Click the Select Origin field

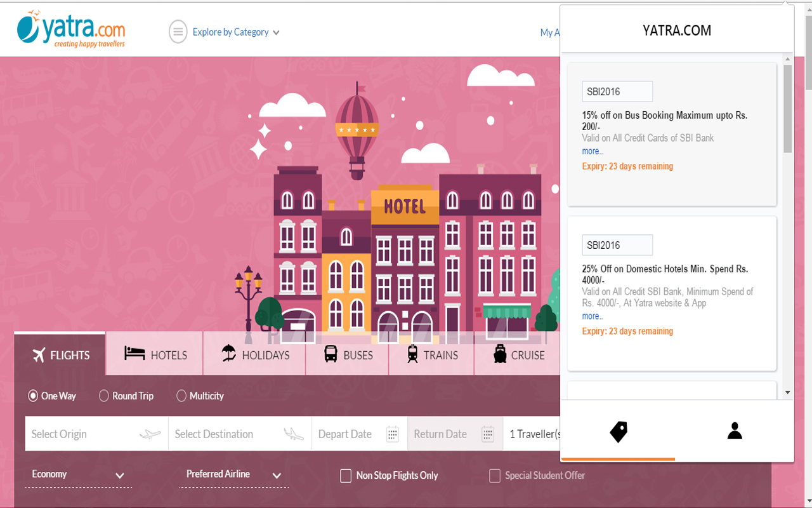point(96,434)
